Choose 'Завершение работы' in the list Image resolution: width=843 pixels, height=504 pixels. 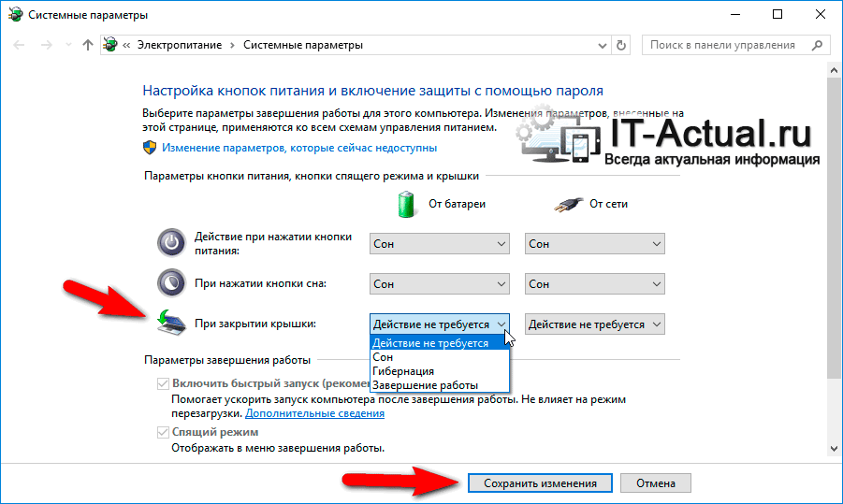[x=425, y=385]
